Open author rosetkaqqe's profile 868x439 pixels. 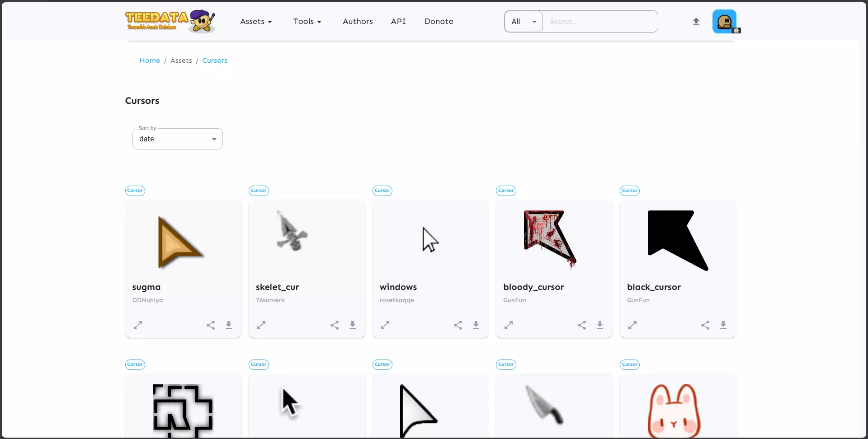[x=397, y=300]
